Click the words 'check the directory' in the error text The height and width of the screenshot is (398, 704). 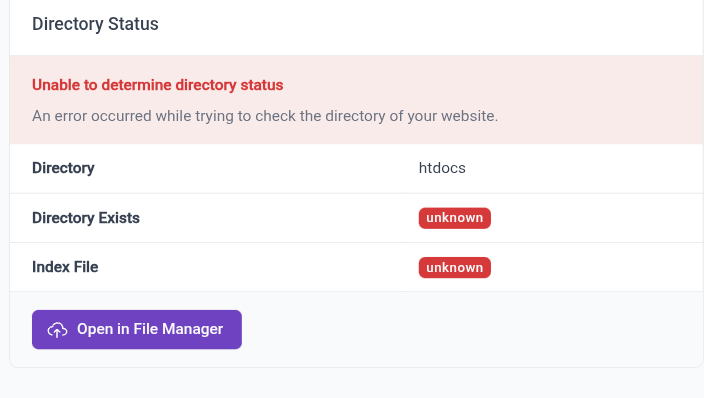click(321, 116)
